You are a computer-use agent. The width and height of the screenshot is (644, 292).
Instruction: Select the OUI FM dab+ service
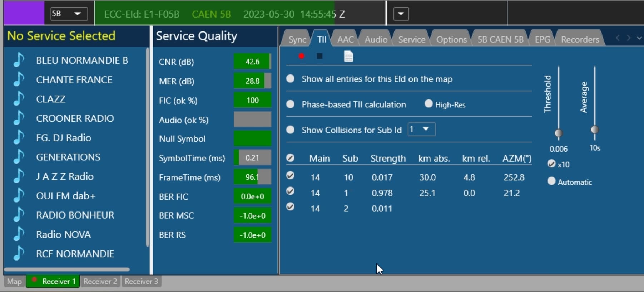pyautogui.click(x=66, y=196)
